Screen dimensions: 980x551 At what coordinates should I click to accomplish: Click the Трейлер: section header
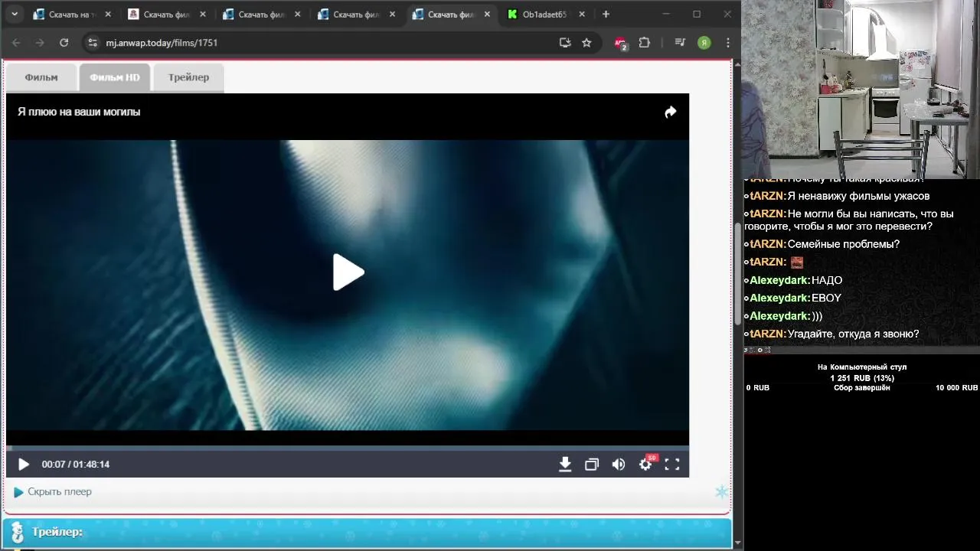point(367,532)
